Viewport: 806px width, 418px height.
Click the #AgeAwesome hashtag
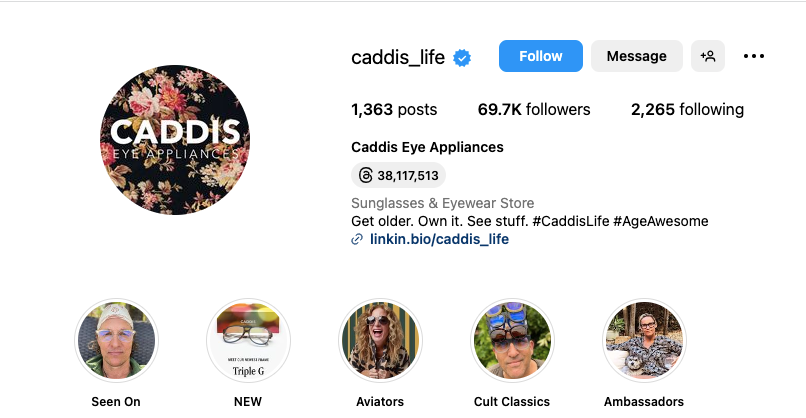[661, 221]
